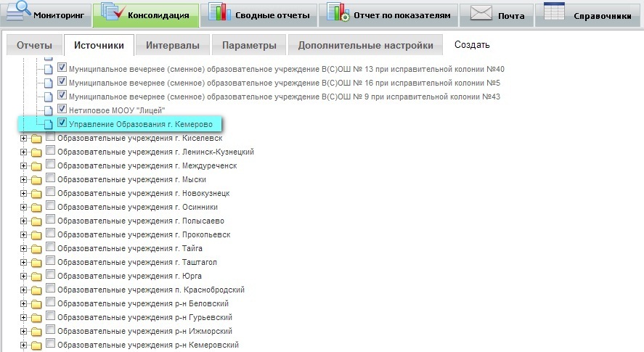Screen dimensions: 644x352
Task: Expand the г. Междуреченск tree node
Action: [x=23, y=166]
